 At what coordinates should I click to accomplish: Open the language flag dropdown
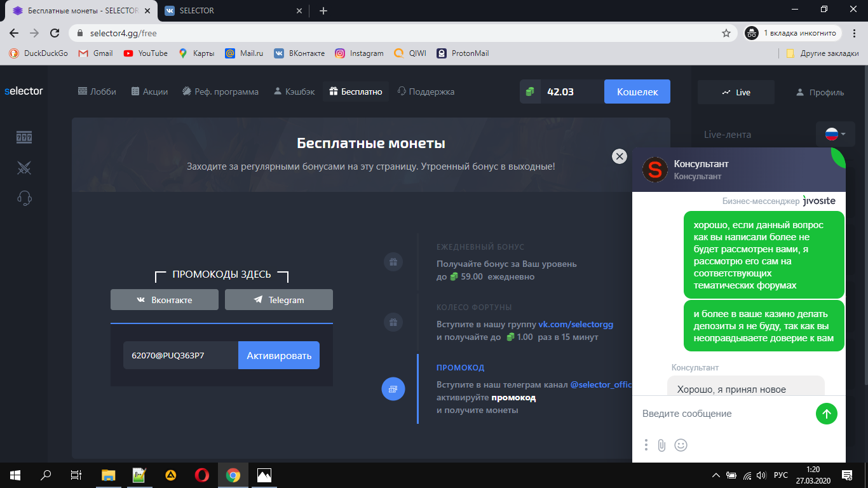(x=835, y=134)
